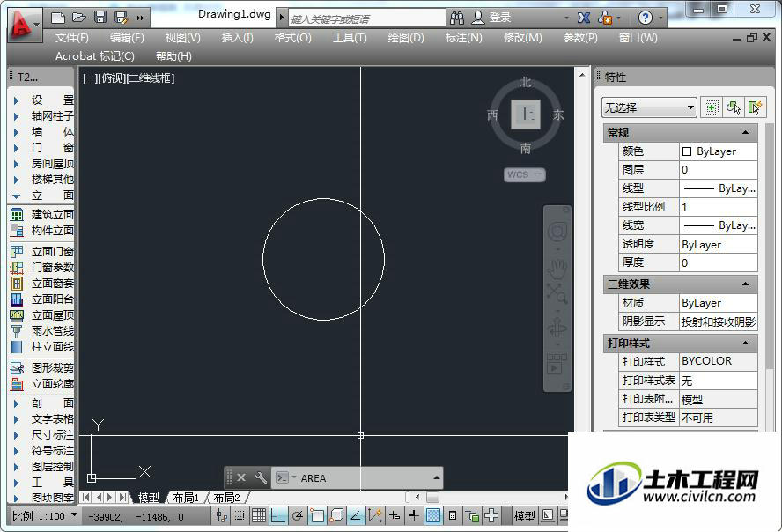The image size is (782, 532).
Task: Collapse the 打印样式 properties section
Action: pos(745,343)
